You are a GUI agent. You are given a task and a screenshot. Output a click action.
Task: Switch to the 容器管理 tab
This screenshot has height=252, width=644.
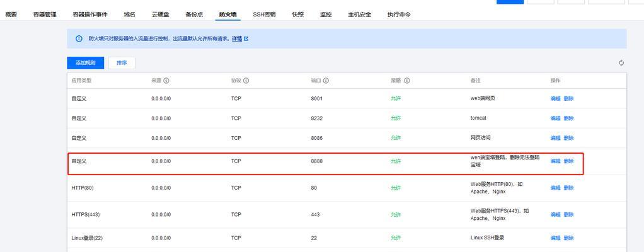click(x=45, y=14)
